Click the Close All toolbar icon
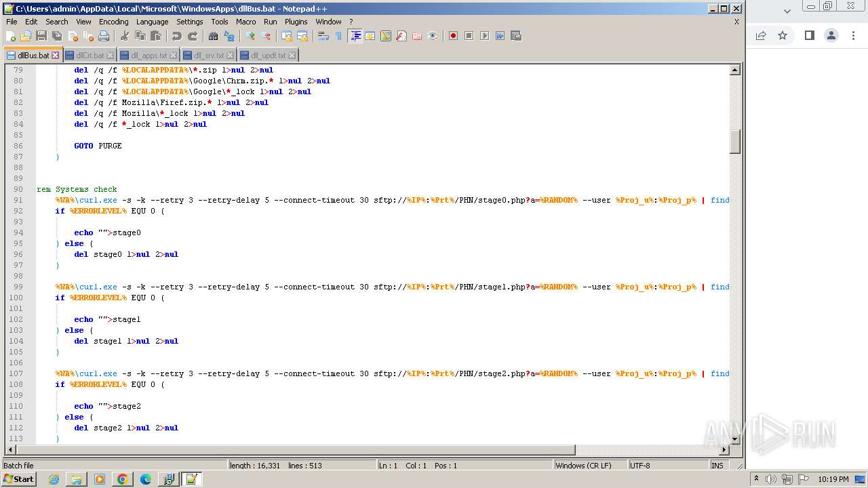 coord(88,36)
